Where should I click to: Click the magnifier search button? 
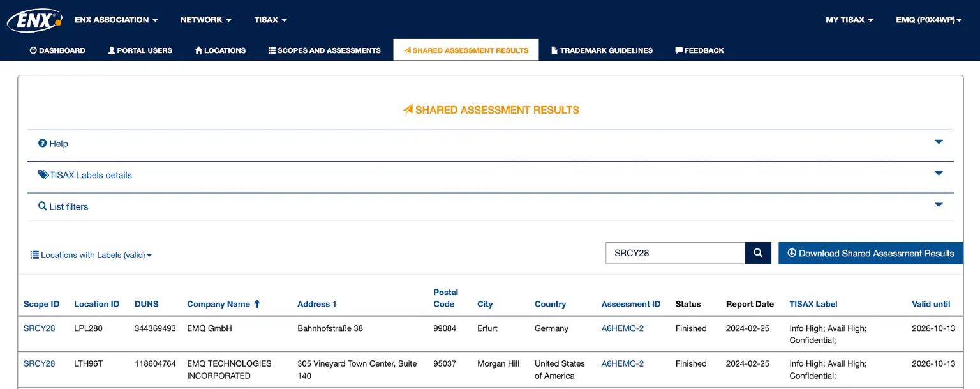[x=758, y=253]
